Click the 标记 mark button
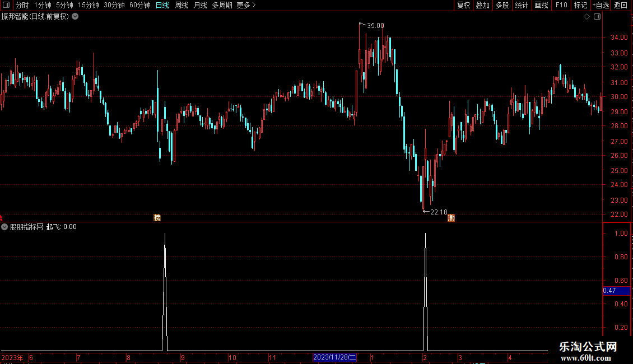The width and height of the screenshot is (633, 364). [x=580, y=5]
